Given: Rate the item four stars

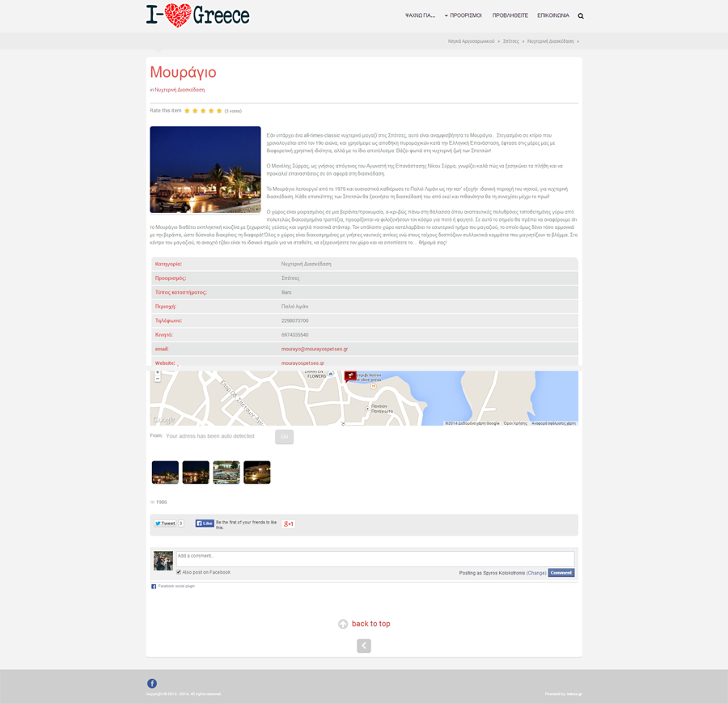Looking at the screenshot, I should click(211, 111).
